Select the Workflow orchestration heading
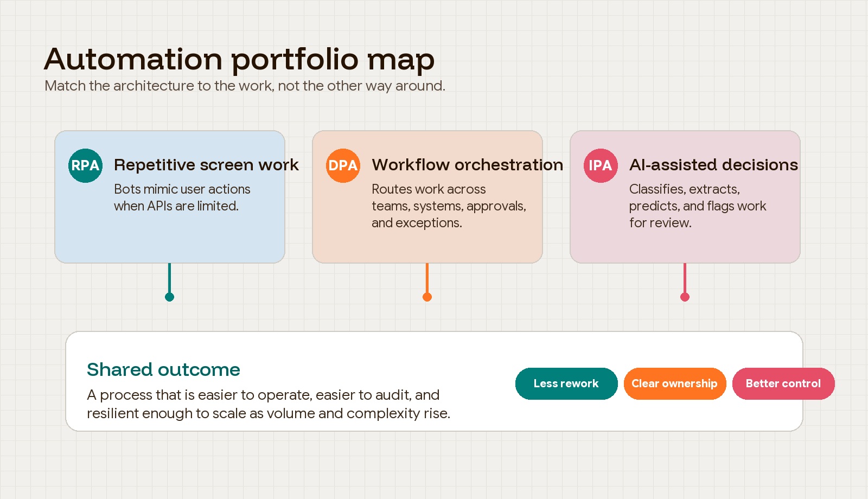The image size is (868, 499). tap(467, 165)
